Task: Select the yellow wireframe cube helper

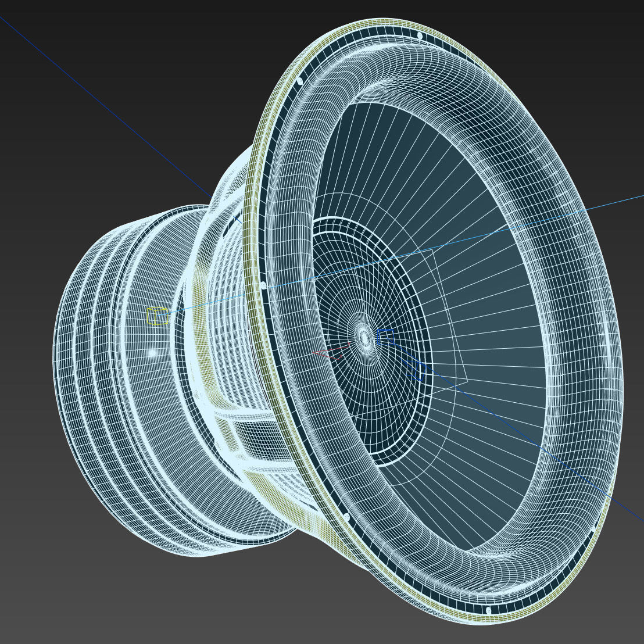Action: click(x=158, y=316)
